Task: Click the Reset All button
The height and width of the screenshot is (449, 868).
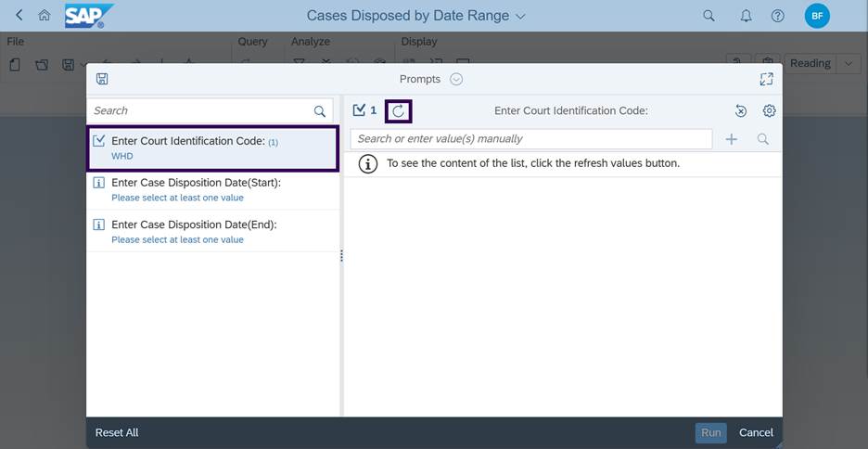Action: pos(117,433)
